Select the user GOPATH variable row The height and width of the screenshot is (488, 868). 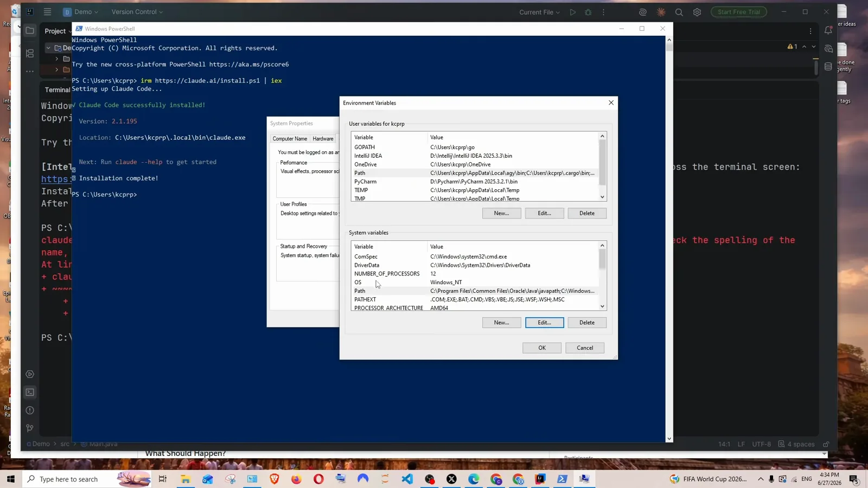point(475,147)
